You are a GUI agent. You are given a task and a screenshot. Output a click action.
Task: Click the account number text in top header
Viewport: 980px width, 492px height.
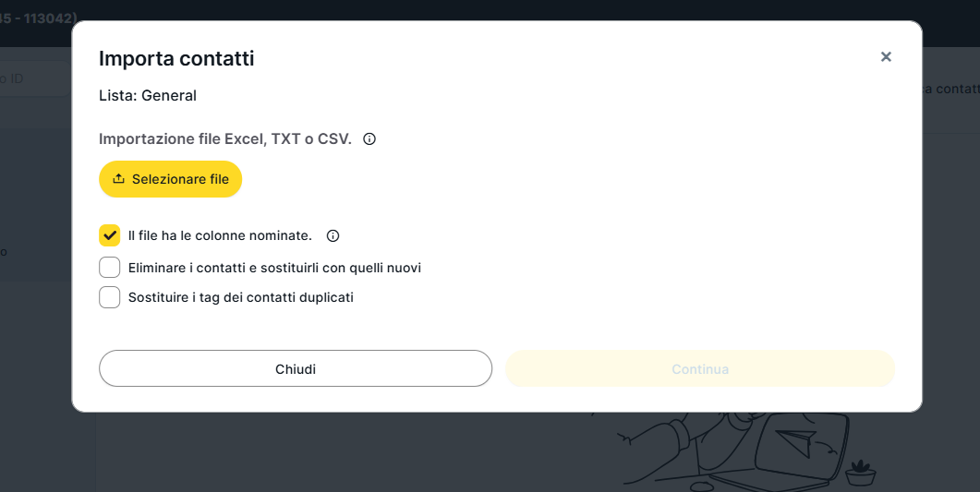tap(39, 17)
